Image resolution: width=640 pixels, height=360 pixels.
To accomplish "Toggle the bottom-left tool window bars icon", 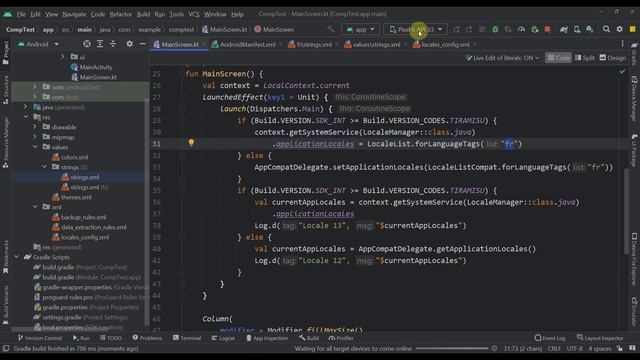I will (x=6, y=349).
